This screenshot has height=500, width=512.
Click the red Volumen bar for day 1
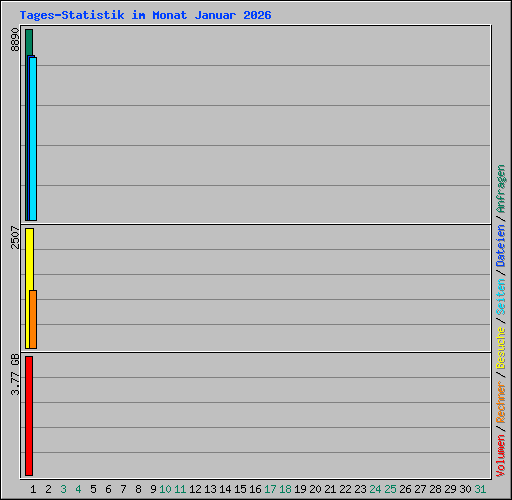coord(29,416)
